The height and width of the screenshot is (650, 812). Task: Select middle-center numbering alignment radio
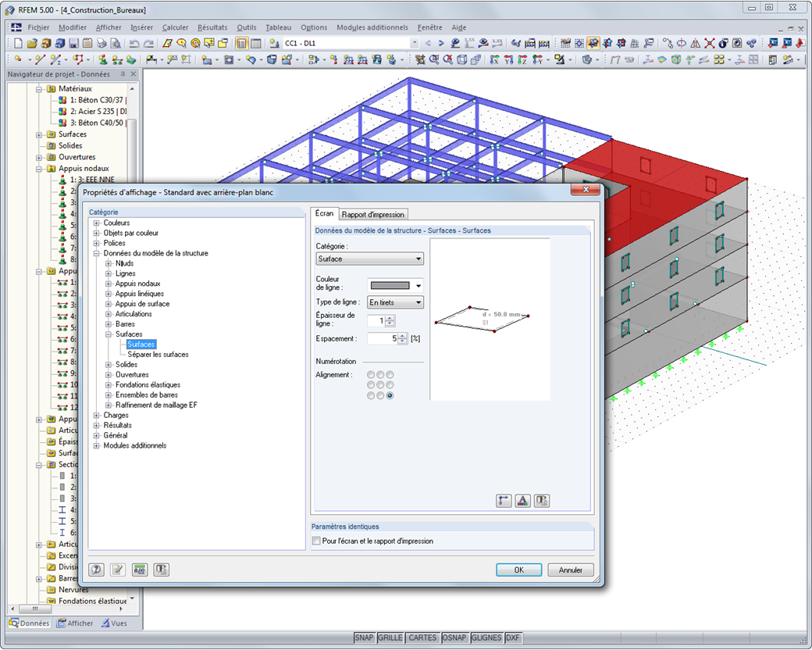(x=381, y=385)
